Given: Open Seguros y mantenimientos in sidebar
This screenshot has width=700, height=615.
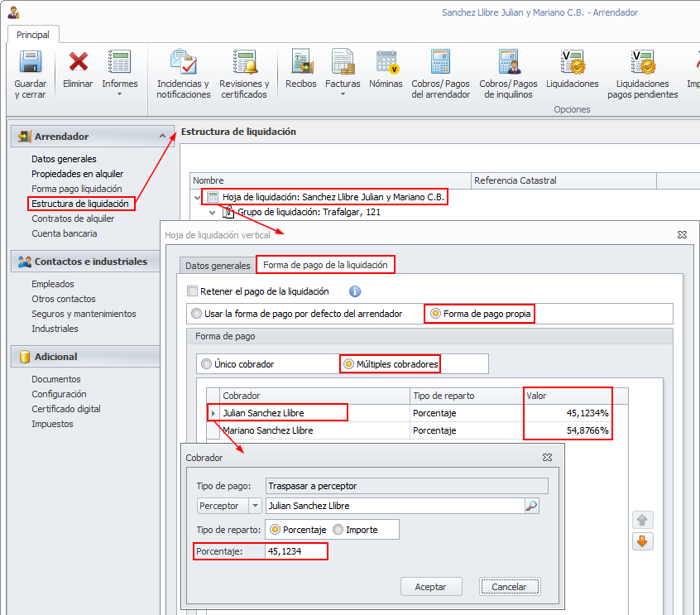Looking at the screenshot, I should 84,314.
